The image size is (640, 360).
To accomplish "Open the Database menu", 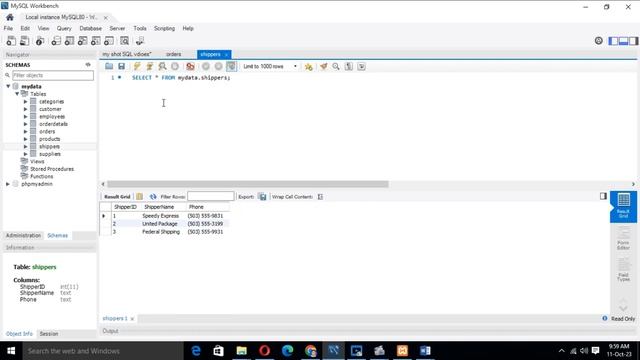I will [91, 28].
